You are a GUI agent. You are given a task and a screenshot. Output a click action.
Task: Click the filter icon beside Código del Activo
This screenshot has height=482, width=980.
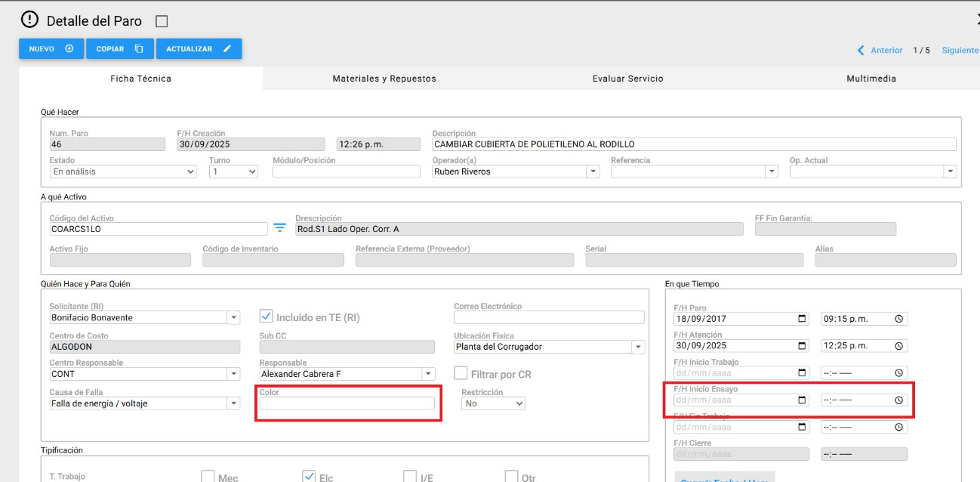pos(280,228)
